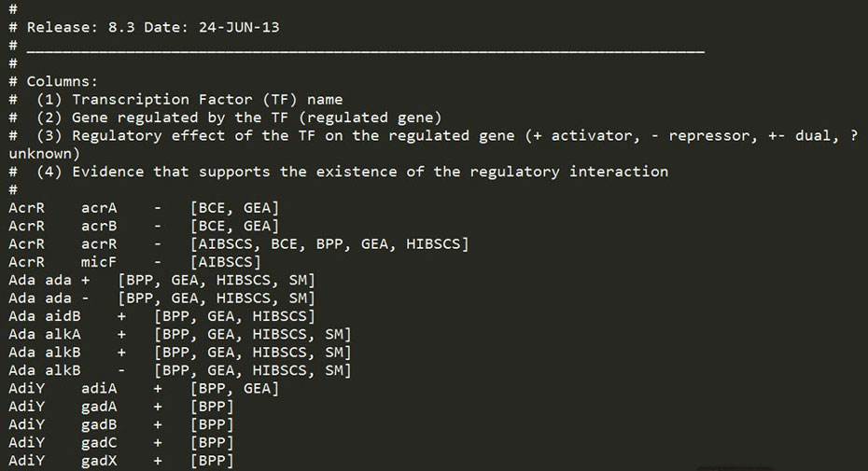Click the gadB gene name
868x471 pixels.
(x=99, y=424)
